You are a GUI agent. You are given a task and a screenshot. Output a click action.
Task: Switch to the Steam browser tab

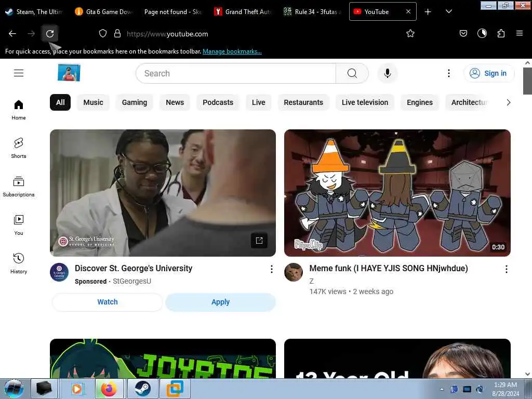pos(35,12)
